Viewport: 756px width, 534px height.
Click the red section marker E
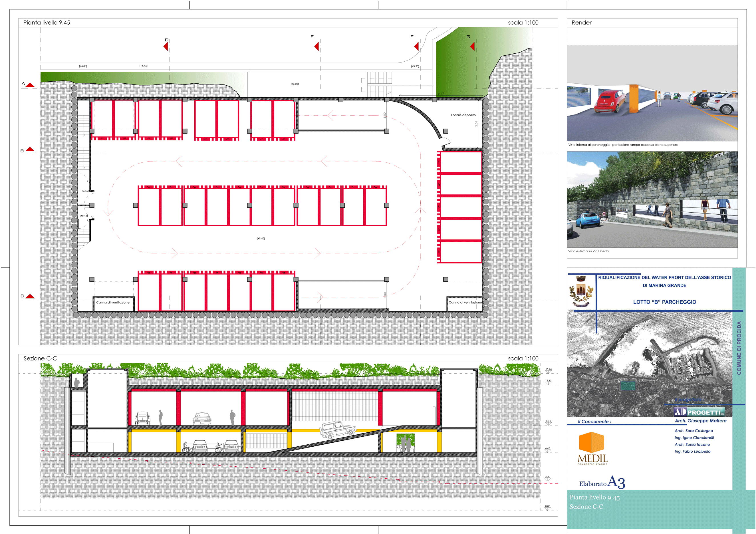317,46
